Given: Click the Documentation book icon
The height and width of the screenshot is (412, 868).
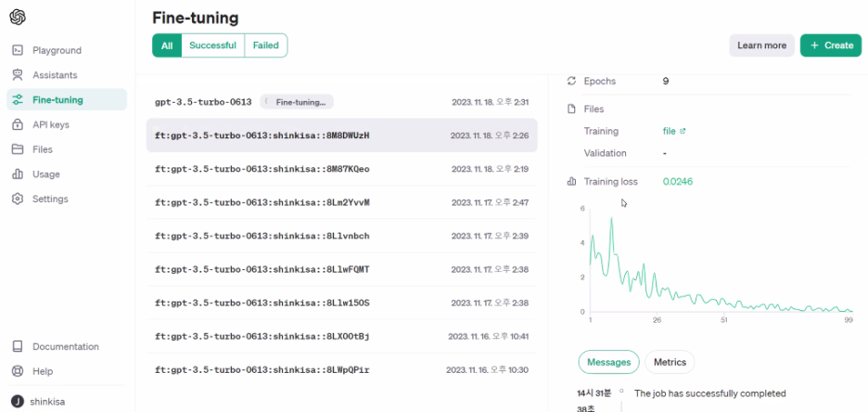Looking at the screenshot, I should 18,347.
